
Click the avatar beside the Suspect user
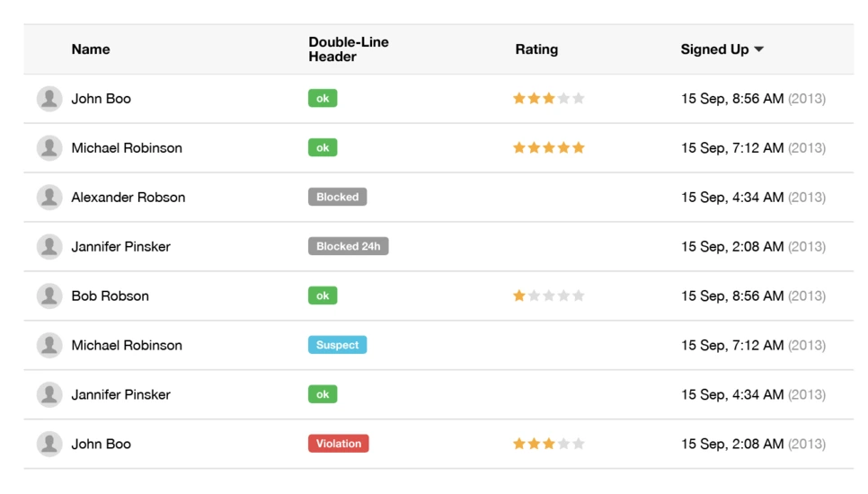click(x=49, y=345)
